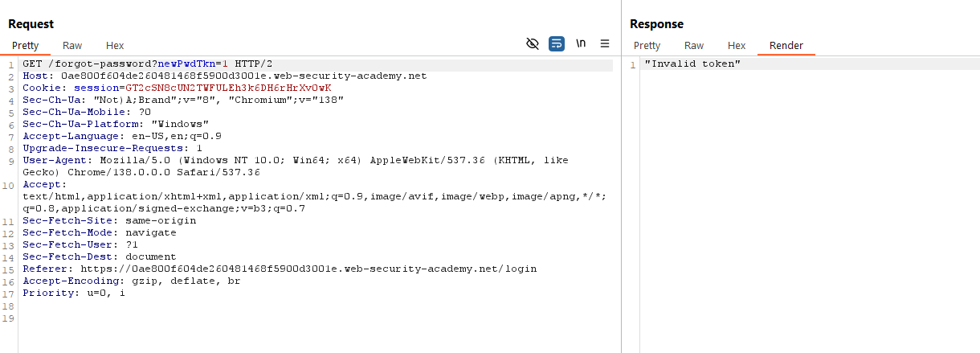Viewport: 980px width, 353px height.
Task: Open the Request hamburger options menu
Action: [x=605, y=43]
